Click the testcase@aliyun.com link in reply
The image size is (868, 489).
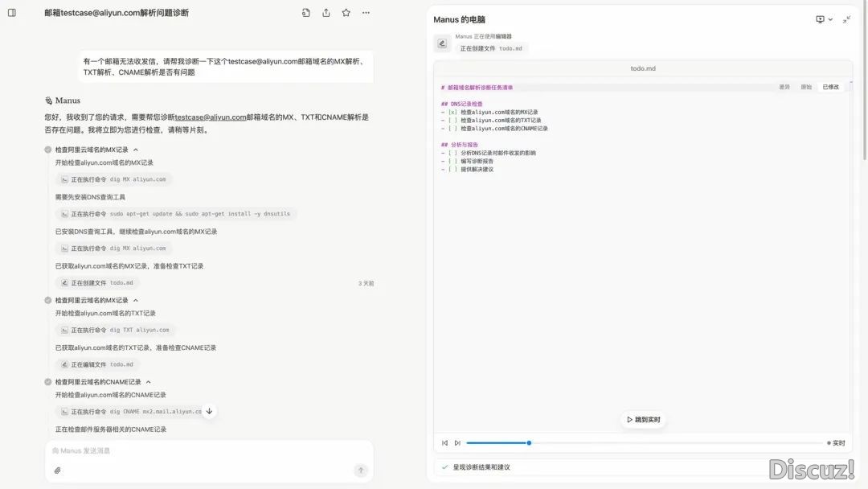pyautogui.click(x=211, y=117)
